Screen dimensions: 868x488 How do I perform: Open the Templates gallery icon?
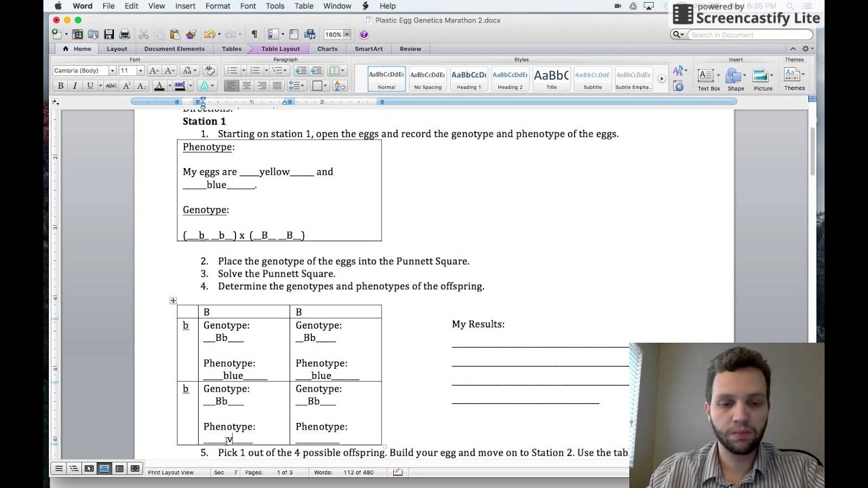pos(77,34)
